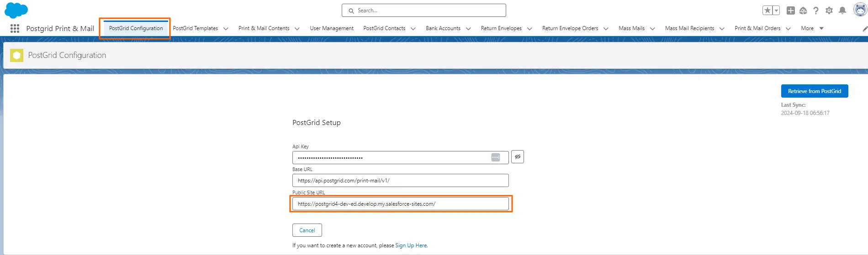Expand the Bank Accounts tab chevron
The image size is (868, 255).
tap(468, 29)
